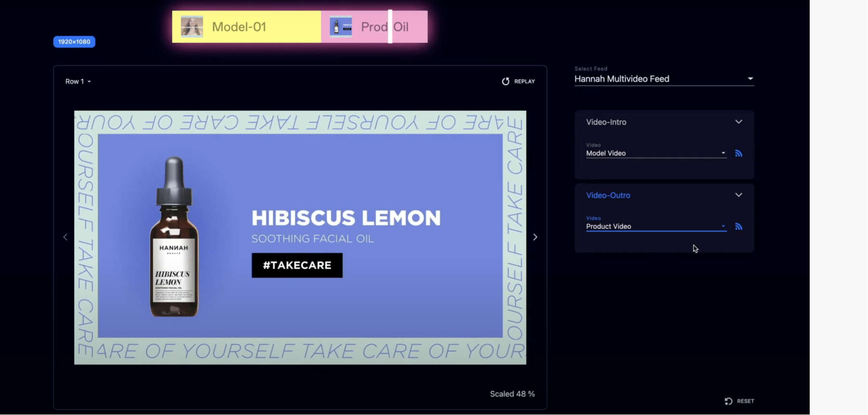Click the oil bottle image in preview
868x415 pixels.
[x=174, y=237]
